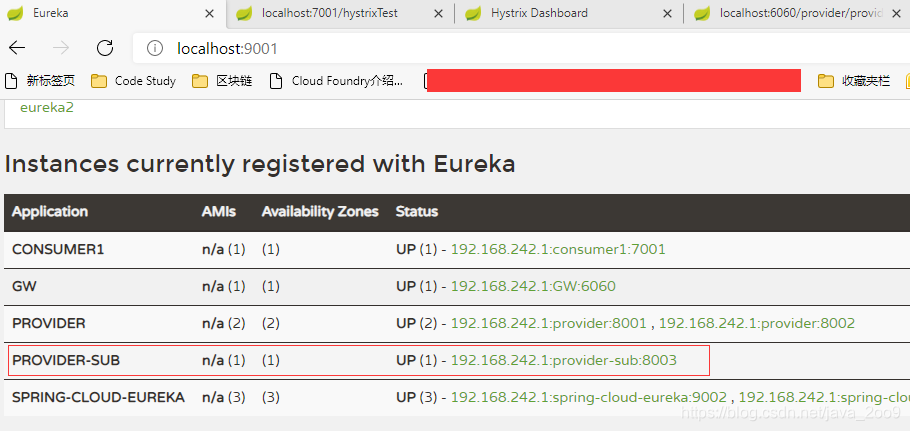
Task: Open GW:6060 instance link
Action: (533, 286)
